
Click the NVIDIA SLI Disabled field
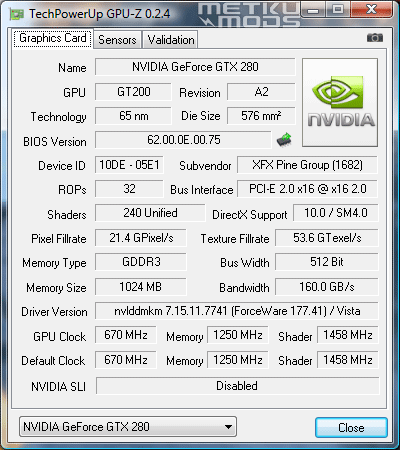(237, 386)
